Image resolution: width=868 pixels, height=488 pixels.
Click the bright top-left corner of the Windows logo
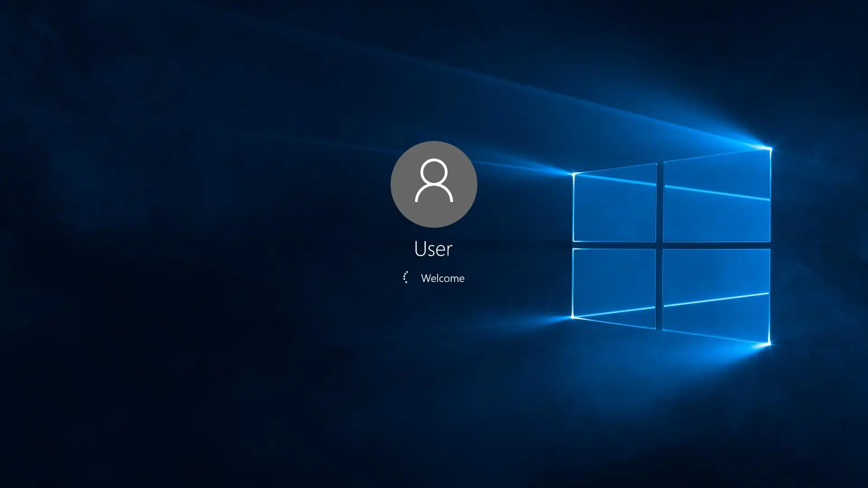pos(574,174)
